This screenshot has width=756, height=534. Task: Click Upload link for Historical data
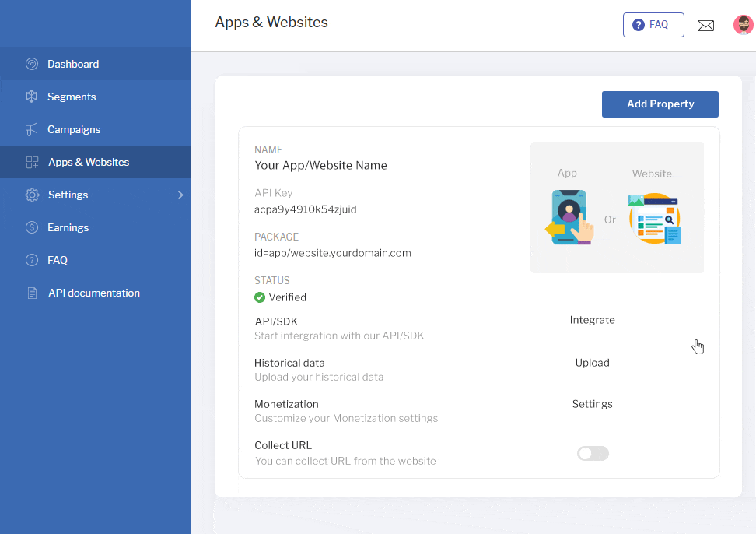click(592, 363)
